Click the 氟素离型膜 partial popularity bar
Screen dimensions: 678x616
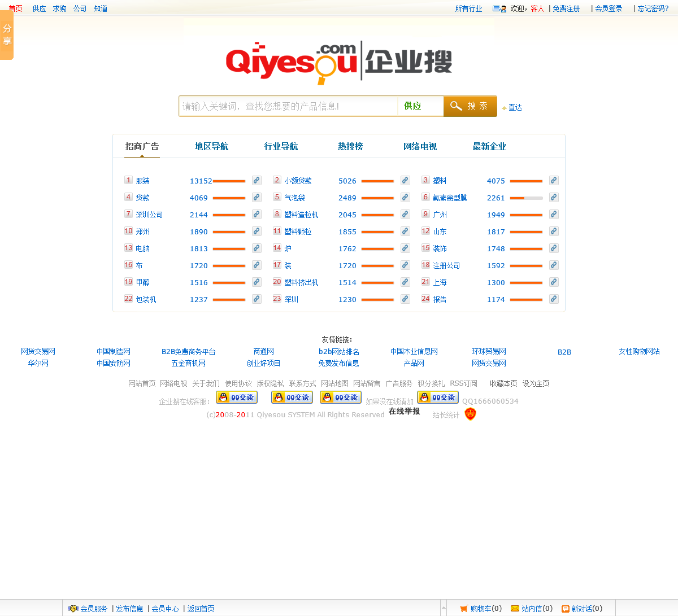(x=526, y=198)
